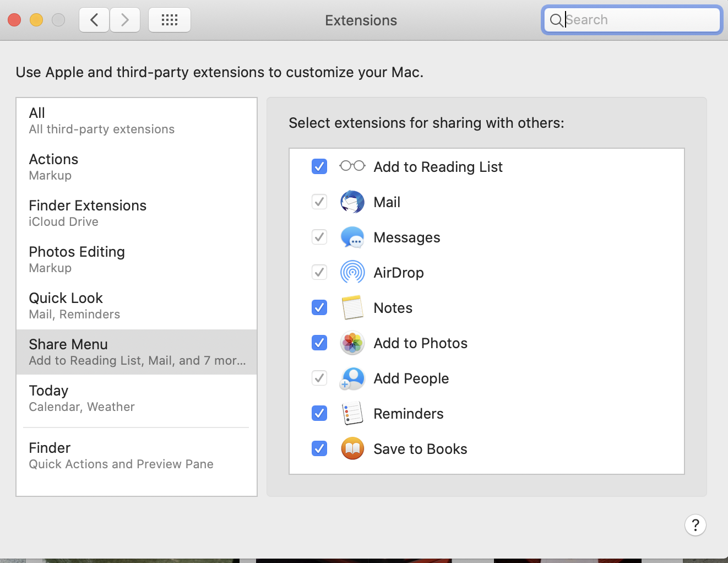Select Finder Extensions in the sidebar
Image resolution: width=728 pixels, height=563 pixels.
[x=137, y=213]
